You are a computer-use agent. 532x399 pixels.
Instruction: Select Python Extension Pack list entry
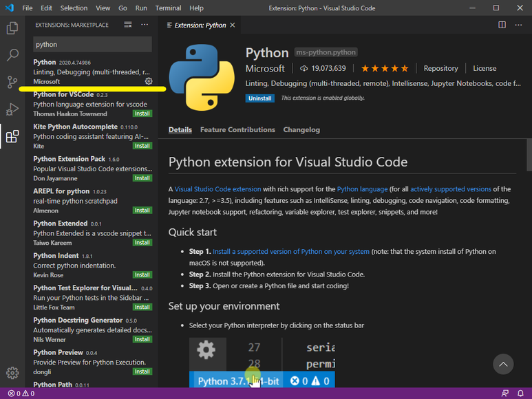click(x=92, y=169)
